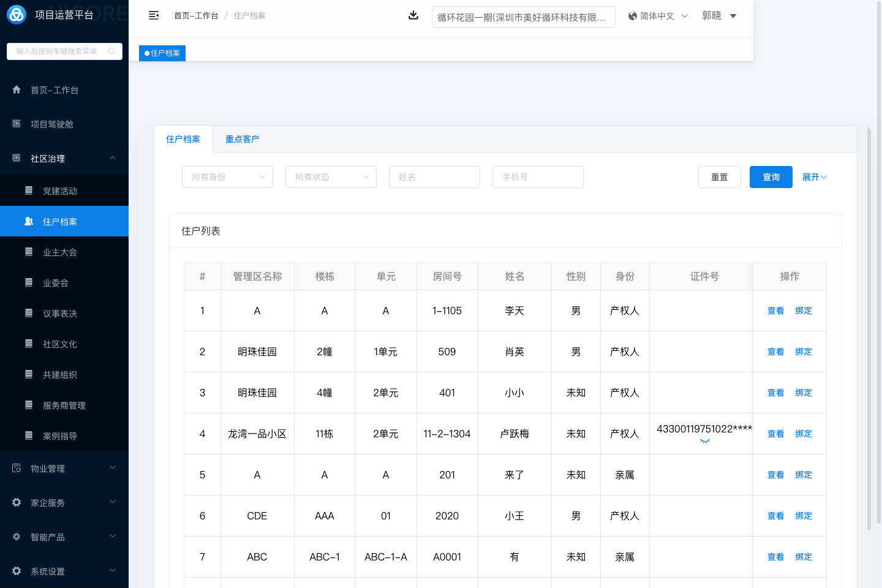Toggle the eye icon to reveal ID number
The height and width of the screenshot is (588, 882).
tap(704, 441)
